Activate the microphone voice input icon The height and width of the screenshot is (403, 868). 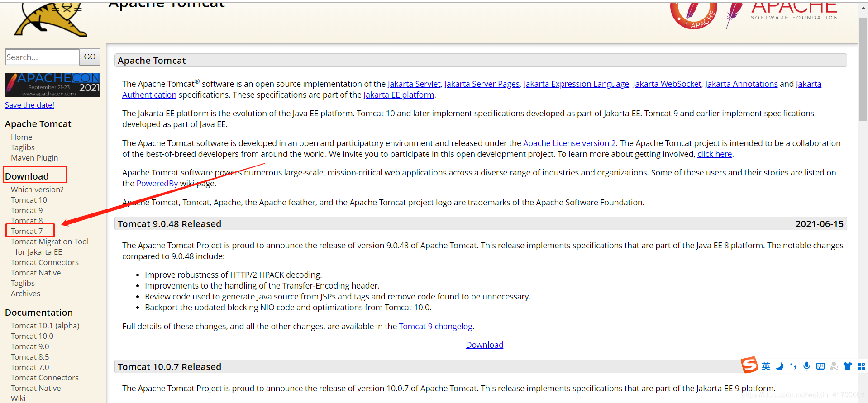[x=806, y=366]
